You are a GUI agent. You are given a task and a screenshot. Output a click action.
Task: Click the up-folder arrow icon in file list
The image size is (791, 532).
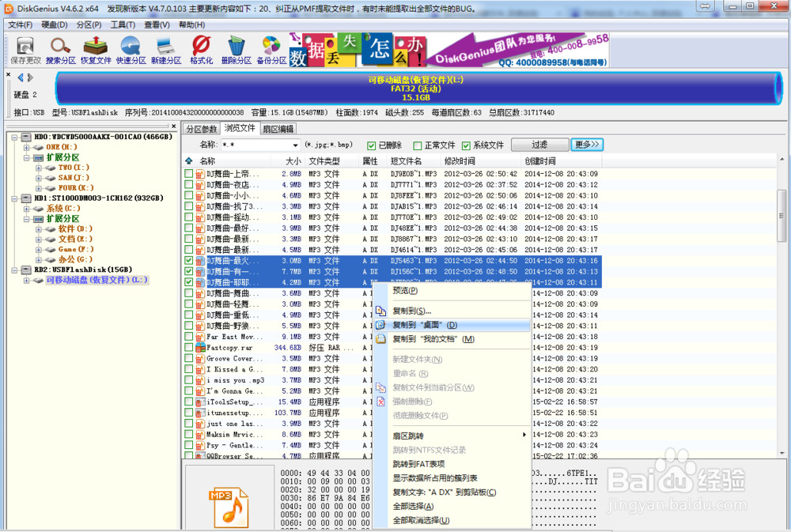click(189, 160)
